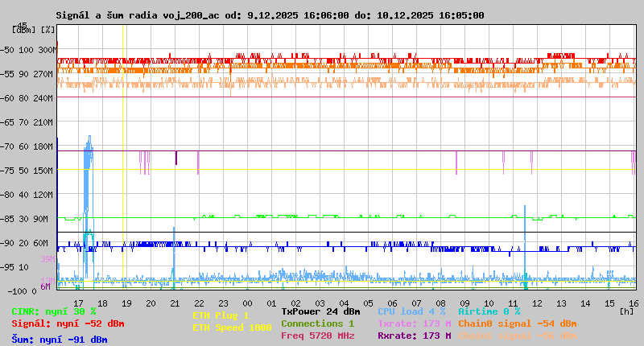The image size is (644, 346).
Task: Click the '-65' dBm y-axis label
Action: (7, 122)
